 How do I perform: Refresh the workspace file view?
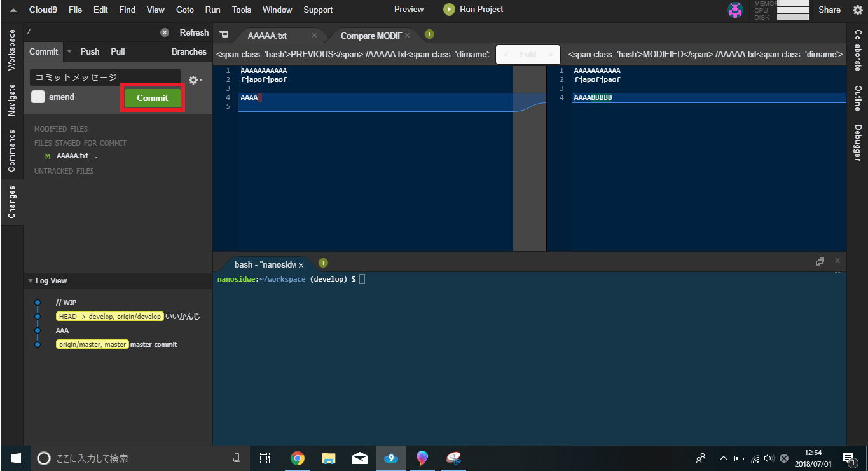coord(193,32)
